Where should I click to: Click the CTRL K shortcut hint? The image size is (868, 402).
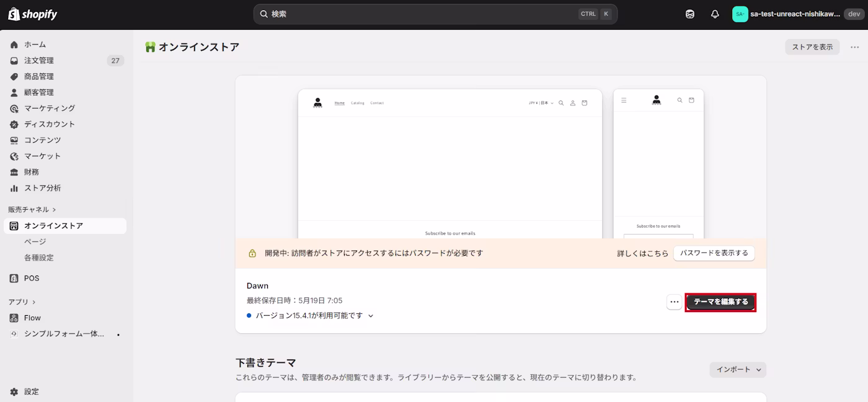595,14
